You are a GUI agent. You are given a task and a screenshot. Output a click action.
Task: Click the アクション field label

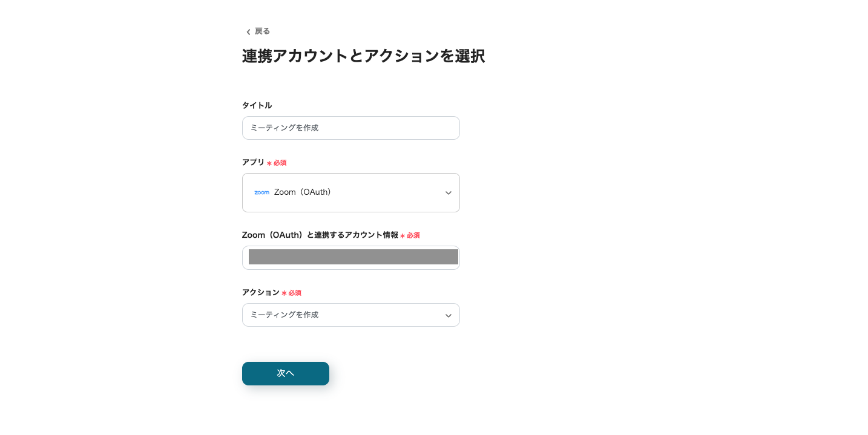(260, 292)
